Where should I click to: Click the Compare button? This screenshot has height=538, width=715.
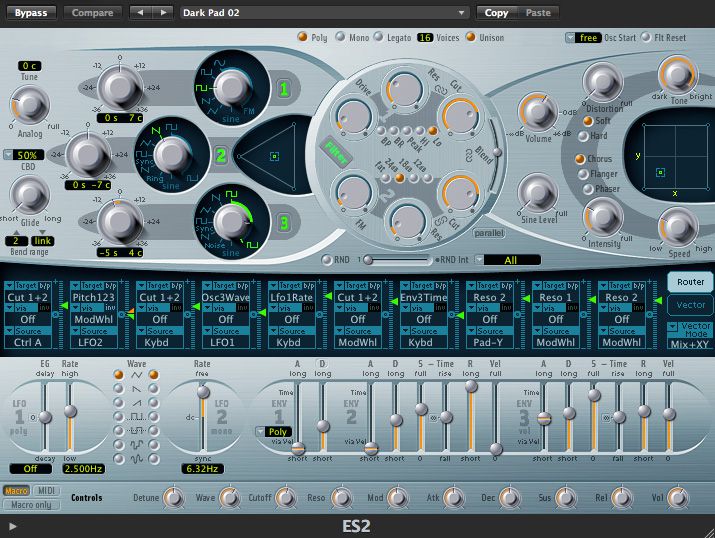[x=93, y=13]
